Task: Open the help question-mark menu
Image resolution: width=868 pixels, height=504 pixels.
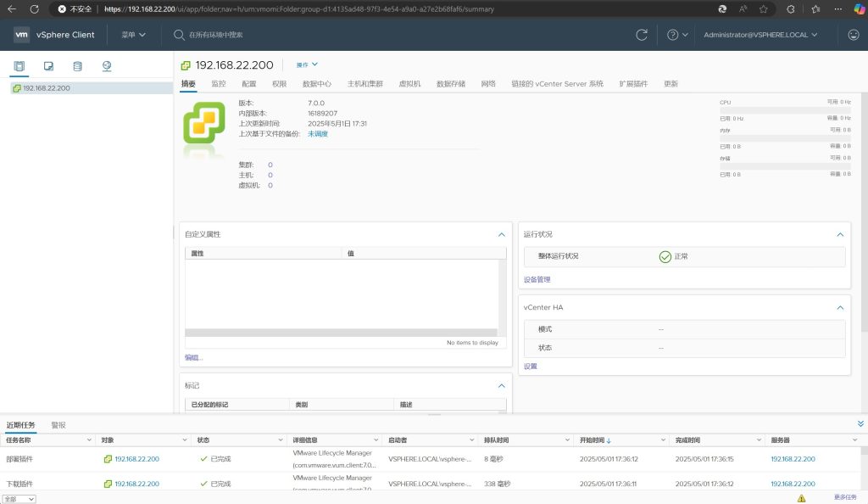Action: pyautogui.click(x=677, y=35)
